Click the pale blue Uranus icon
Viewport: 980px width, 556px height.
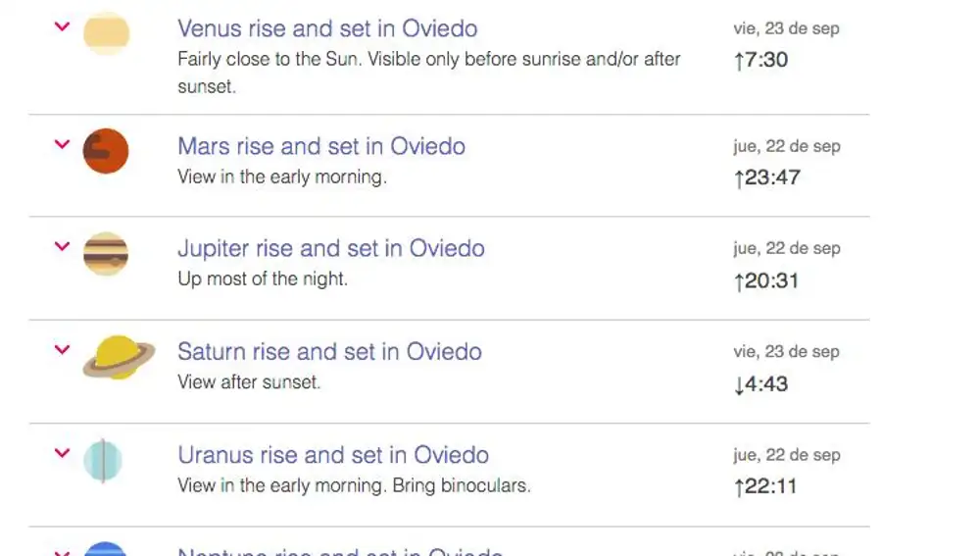(103, 460)
